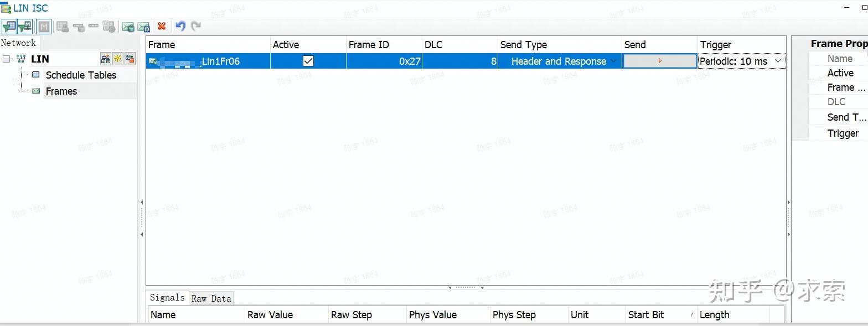
Task: Click the Frames envelope icon in tree
Action: (36, 91)
